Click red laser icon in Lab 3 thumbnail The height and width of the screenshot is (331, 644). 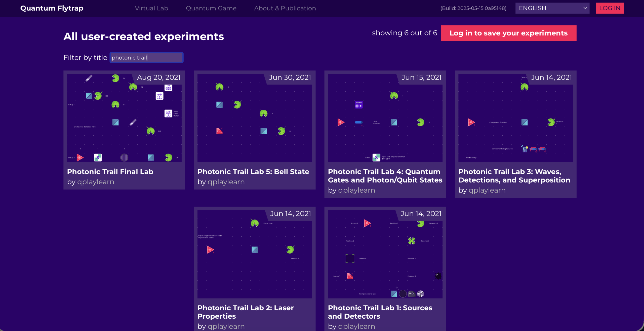click(x=471, y=122)
